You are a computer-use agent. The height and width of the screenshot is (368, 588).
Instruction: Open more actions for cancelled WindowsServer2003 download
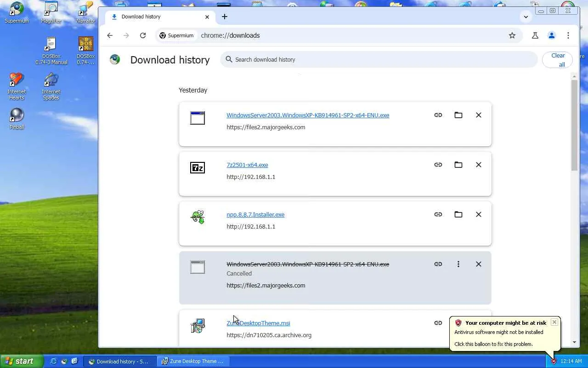click(x=458, y=264)
